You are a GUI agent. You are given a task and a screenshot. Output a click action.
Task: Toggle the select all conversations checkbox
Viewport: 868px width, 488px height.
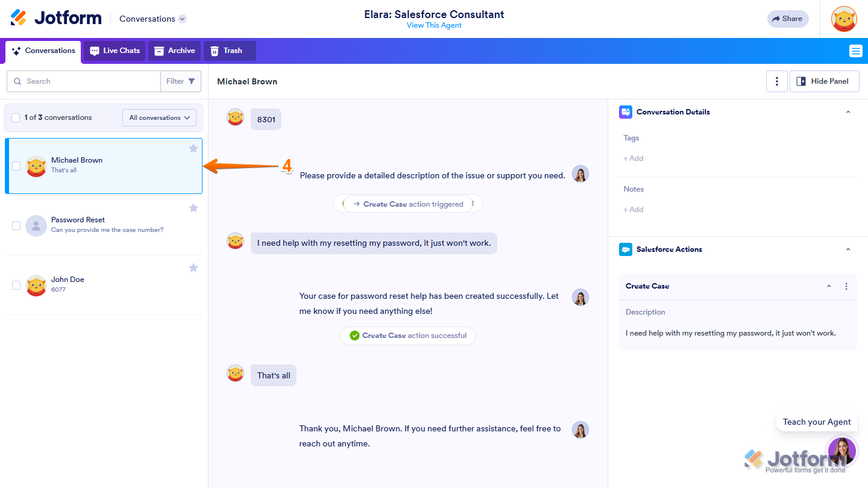point(16,117)
